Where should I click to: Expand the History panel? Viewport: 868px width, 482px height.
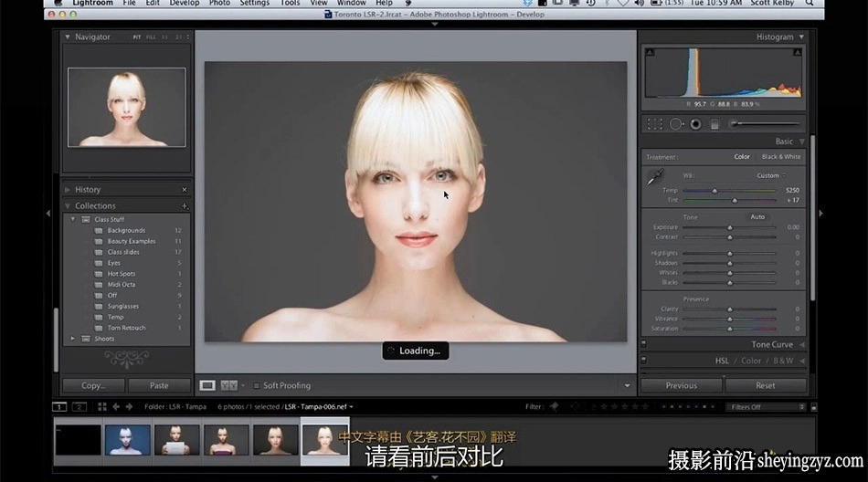click(x=68, y=190)
